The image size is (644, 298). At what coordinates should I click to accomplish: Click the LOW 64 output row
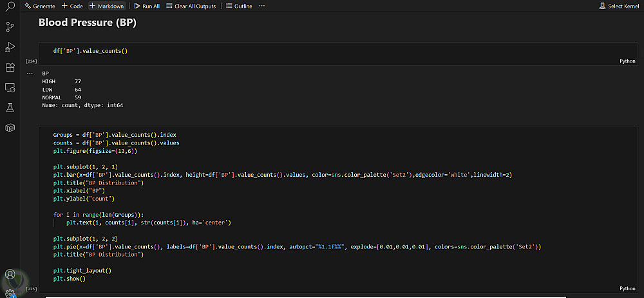[x=62, y=89]
